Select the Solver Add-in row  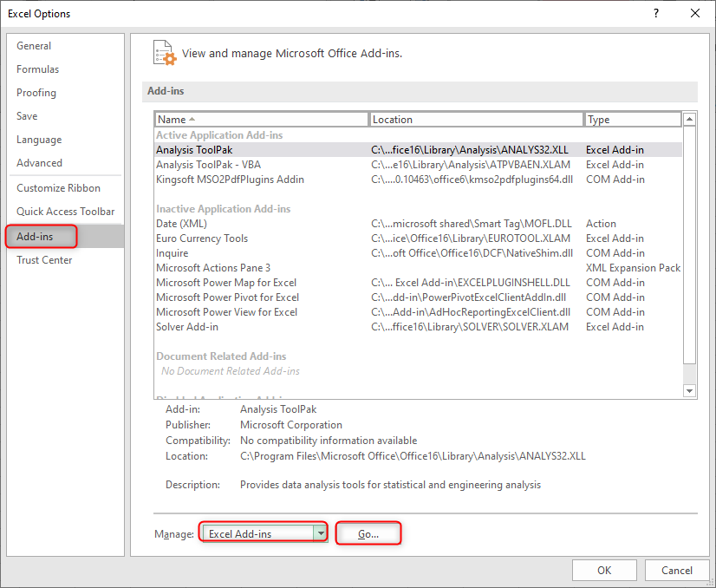pyautogui.click(x=418, y=327)
